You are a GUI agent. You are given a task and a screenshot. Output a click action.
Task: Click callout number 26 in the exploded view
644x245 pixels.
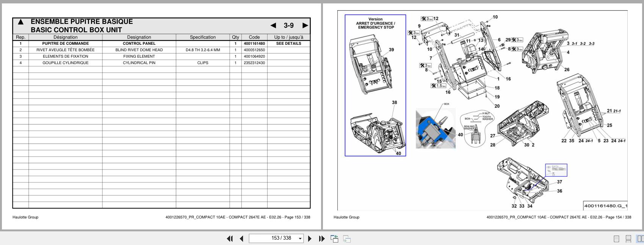pyautogui.click(x=567, y=69)
